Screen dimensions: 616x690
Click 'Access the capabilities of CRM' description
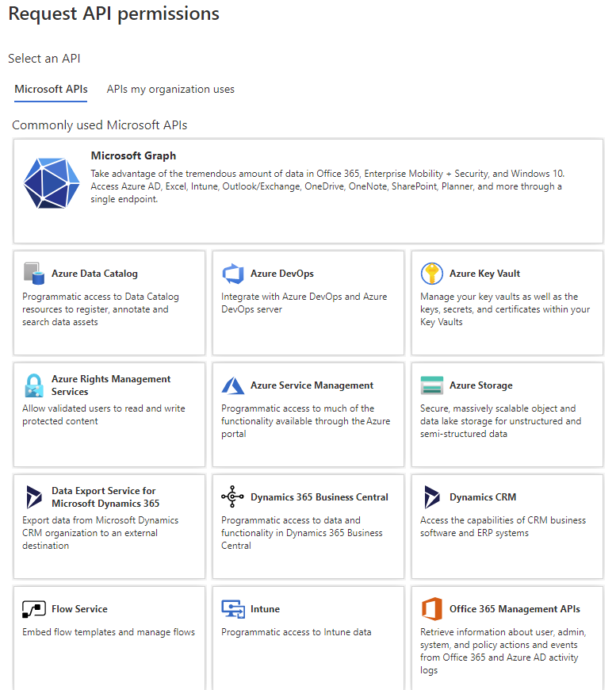click(x=503, y=527)
